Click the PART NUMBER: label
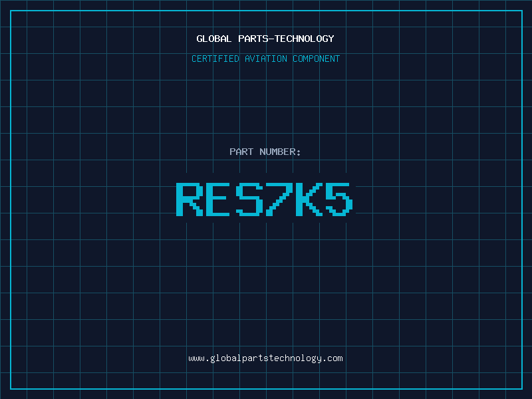Viewport: 532px width, 399px height. [x=265, y=152]
